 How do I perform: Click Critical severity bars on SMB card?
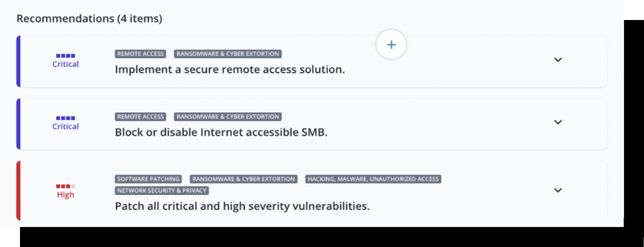[x=65, y=118]
